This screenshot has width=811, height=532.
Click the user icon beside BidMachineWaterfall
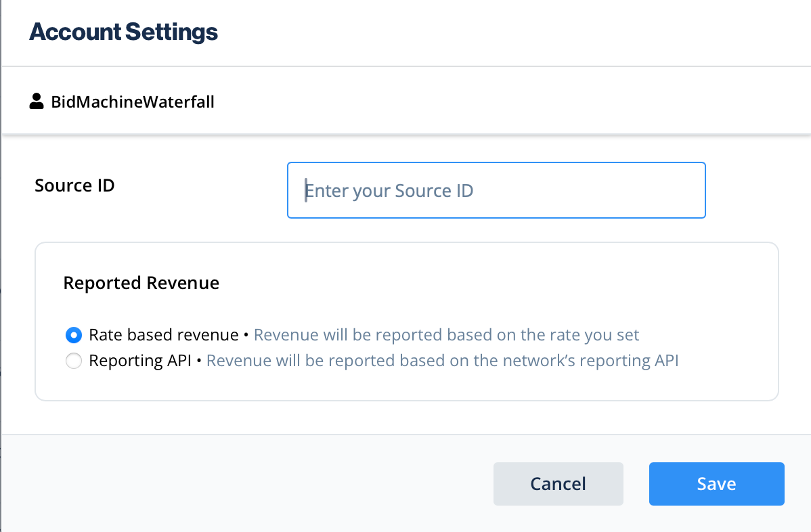pyautogui.click(x=37, y=102)
